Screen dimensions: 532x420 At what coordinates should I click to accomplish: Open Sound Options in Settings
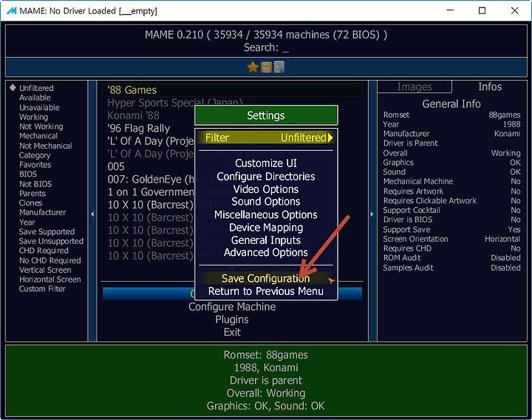(266, 202)
